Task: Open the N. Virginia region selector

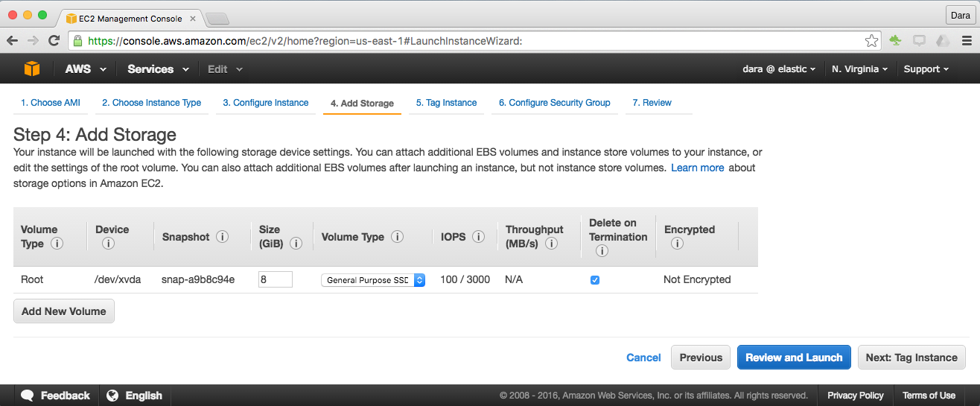Action: click(859, 69)
